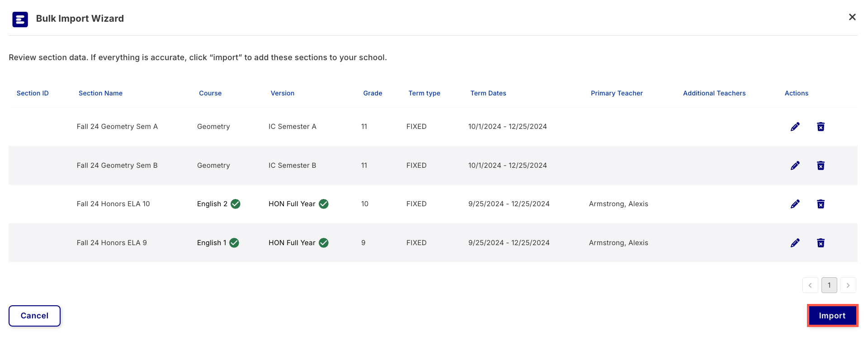Click the Bulk Import Wizard logo icon

click(x=20, y=19)
